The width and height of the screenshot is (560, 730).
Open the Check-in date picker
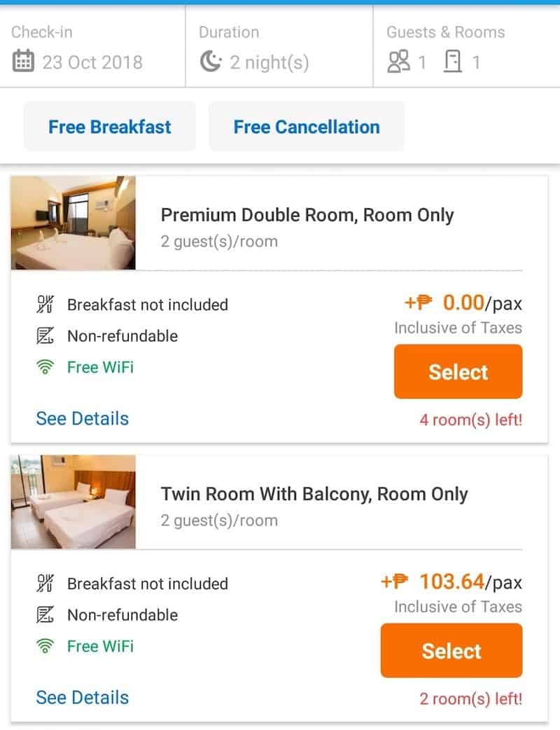pyautogui.click(x=92, y=48)
